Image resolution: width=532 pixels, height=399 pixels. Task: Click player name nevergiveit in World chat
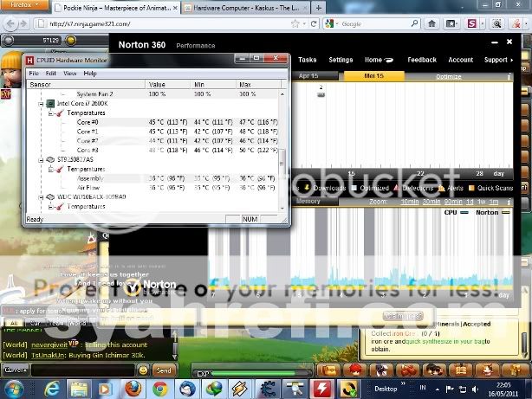(x=49, y=344)
